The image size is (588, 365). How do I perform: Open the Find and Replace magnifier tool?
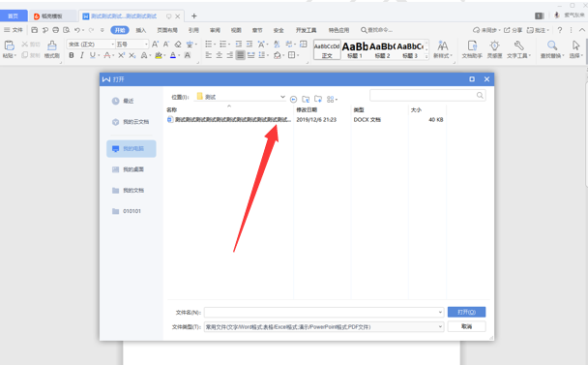tap(551, 46)
